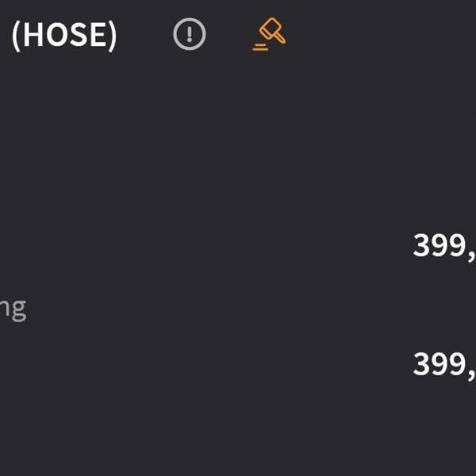Select the first 399 figure row

pyautogui.click(x=443, y=246)
